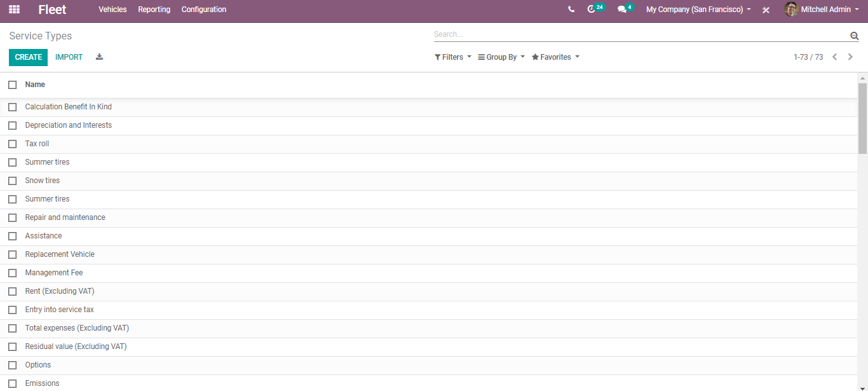Check the Repair and maintenance row
Image resolution: width=868 pixels, height=391 pixels.
tap(12, 217)
